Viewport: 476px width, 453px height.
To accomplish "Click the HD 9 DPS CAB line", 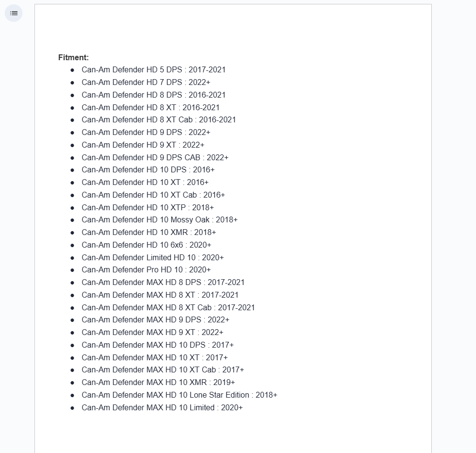I will coord(155,158).
